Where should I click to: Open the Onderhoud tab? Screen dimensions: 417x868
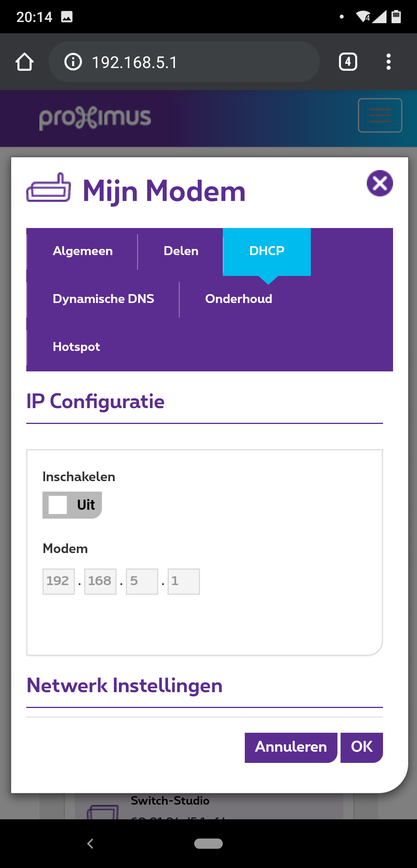(239, 299)
